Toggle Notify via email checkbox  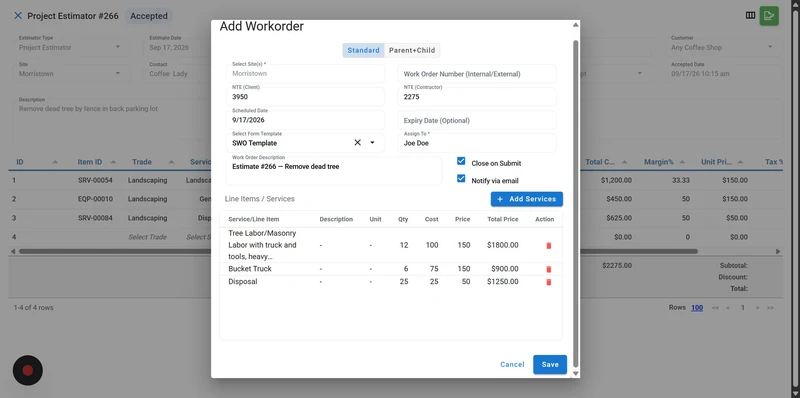(461, 179)
